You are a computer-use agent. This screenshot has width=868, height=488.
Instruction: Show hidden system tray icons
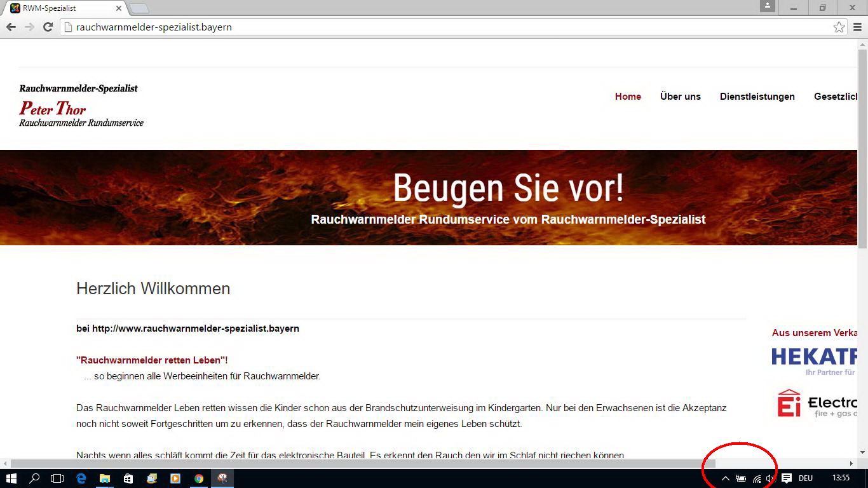tap(725, 478)
